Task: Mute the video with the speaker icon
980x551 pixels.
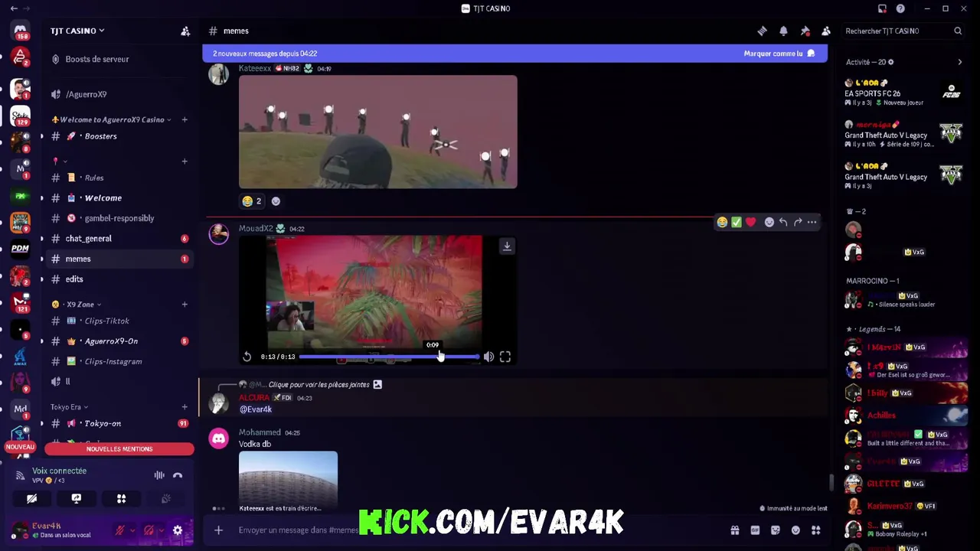Action: click(488, 357)
